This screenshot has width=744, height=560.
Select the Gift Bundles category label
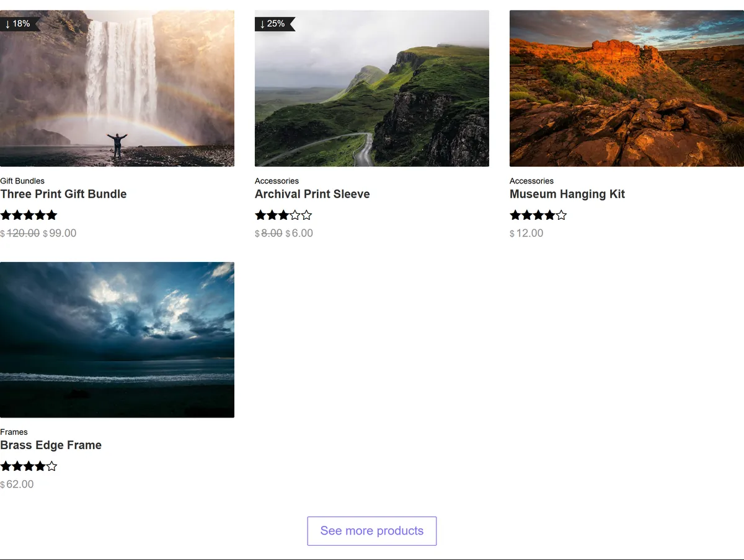(22, 181)
